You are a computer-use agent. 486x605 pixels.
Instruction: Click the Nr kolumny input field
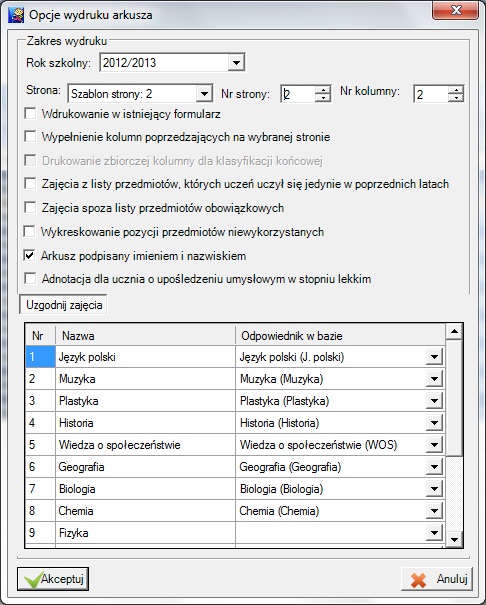tap(431, 94)
